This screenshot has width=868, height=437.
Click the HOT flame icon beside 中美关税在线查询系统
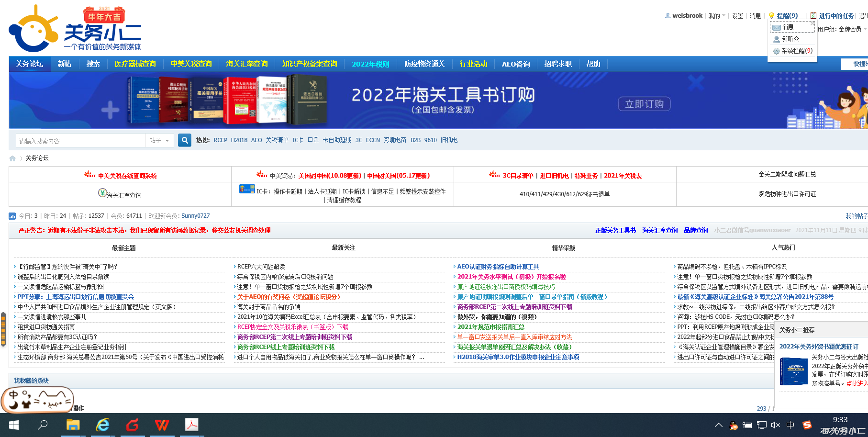(90, 174)
